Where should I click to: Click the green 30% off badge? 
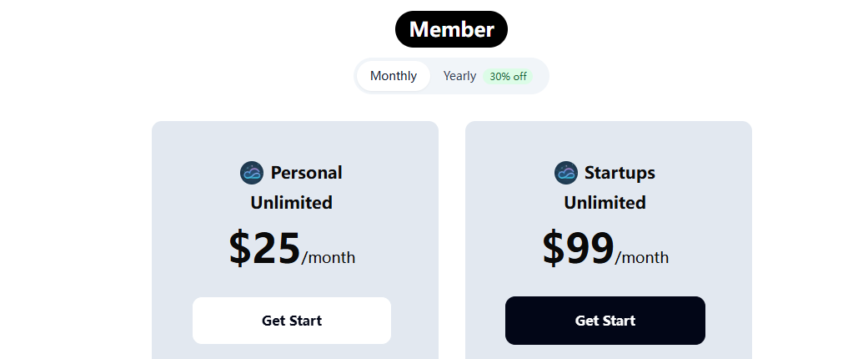(508, 77)
